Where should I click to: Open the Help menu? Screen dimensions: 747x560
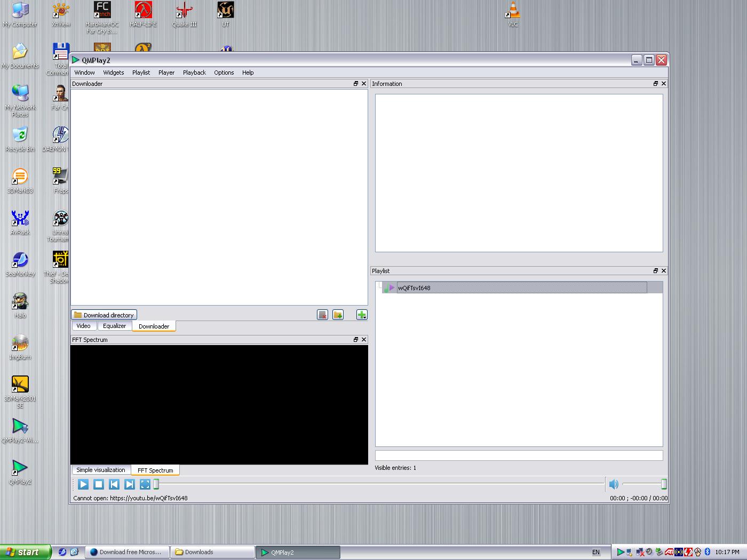point(248,73)
